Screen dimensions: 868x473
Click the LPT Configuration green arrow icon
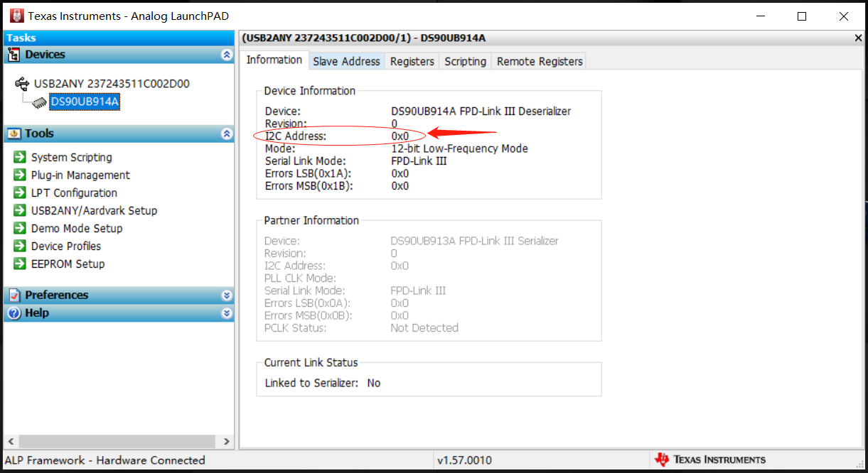[20, 192]
